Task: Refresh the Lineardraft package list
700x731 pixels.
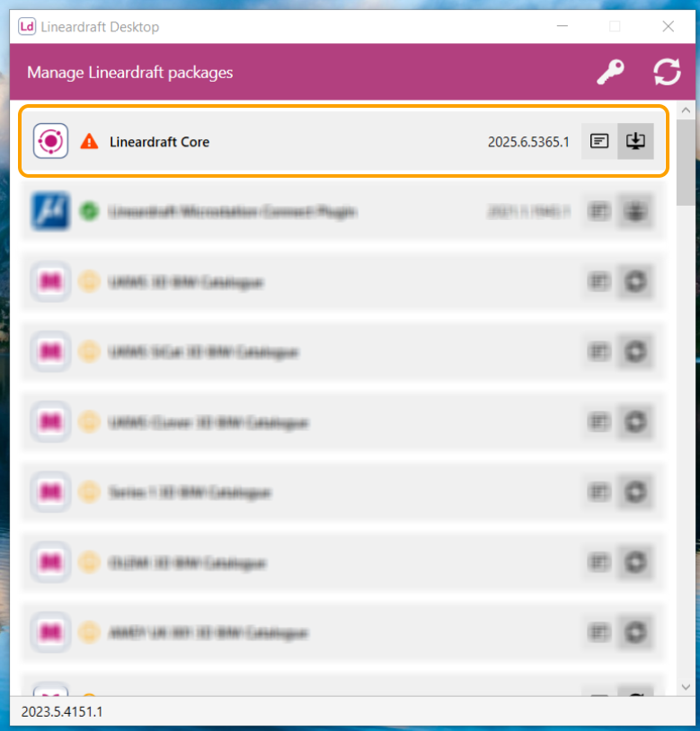Action: click(x=667, y=72)
